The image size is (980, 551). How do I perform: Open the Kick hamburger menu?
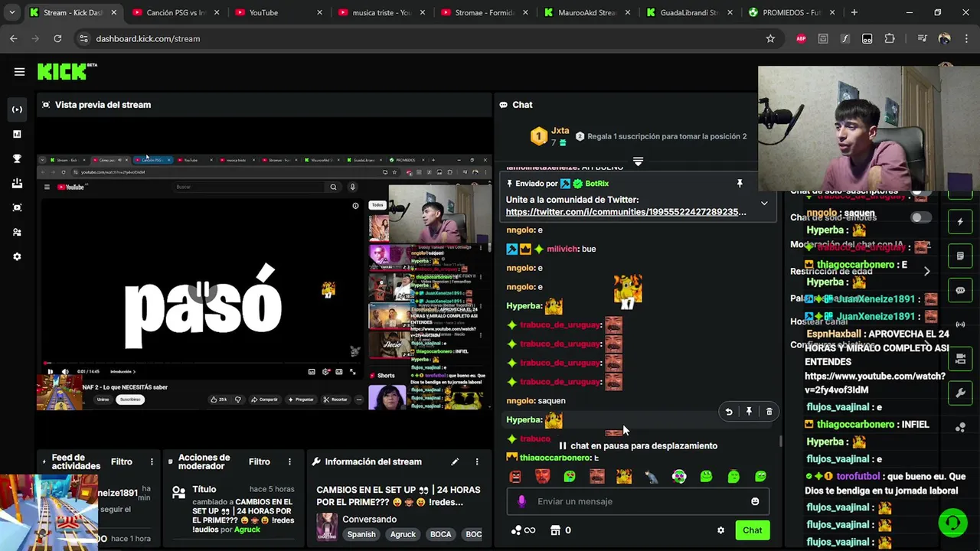(19, 72)
